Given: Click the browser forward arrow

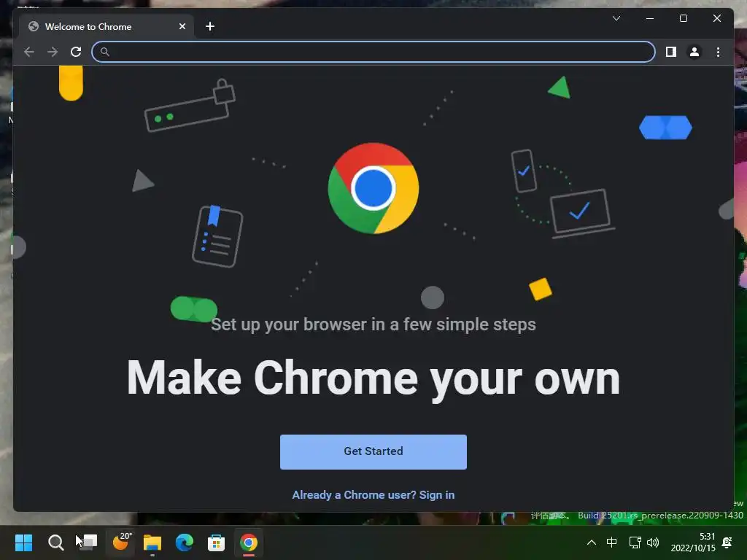Looking at the screenshot, I should 53,52.
